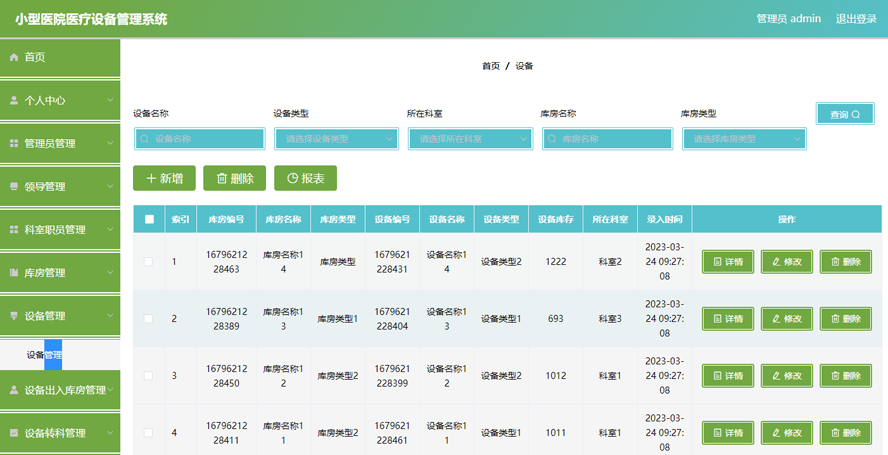Expand the 管理员管理 menu chevron
This screenshot has height=455, width=888.
(110, 143)
